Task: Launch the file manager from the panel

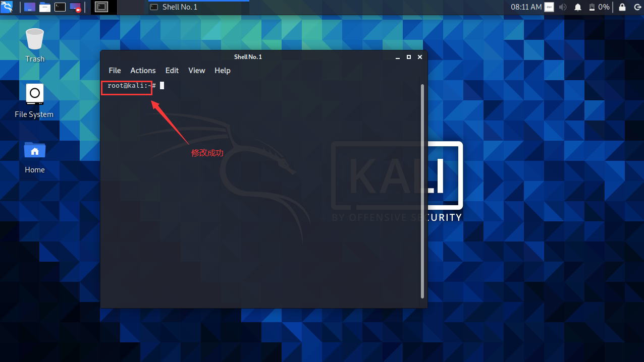Action: pyautogui.click(x=44, y=7)
